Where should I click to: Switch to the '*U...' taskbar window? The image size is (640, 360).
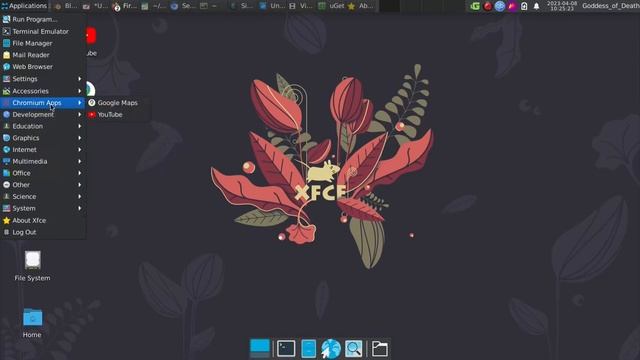(95, 6)
